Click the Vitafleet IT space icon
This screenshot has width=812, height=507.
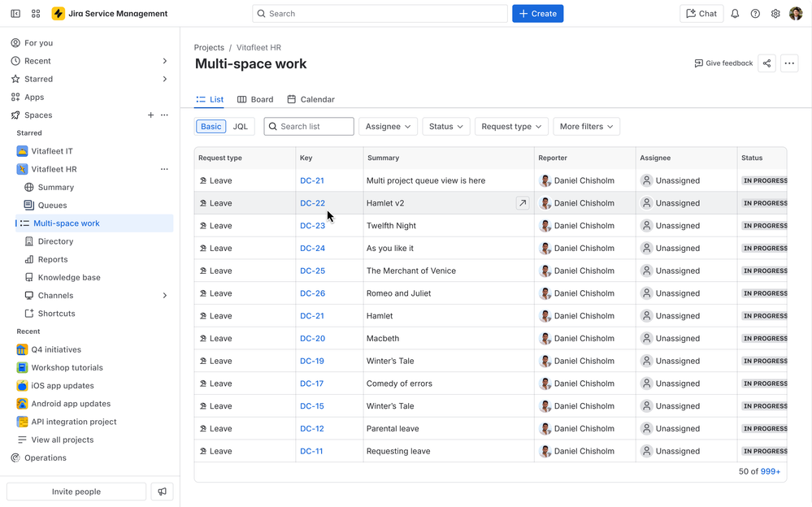[22, 151]
